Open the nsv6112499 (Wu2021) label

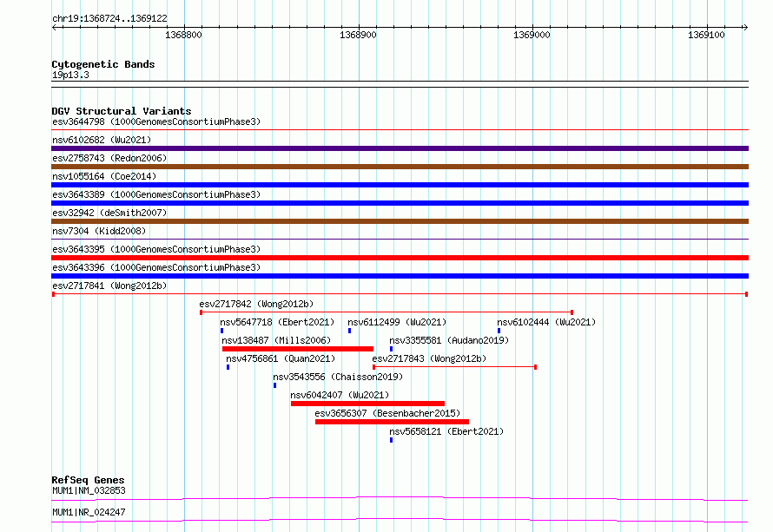point(397,322)
